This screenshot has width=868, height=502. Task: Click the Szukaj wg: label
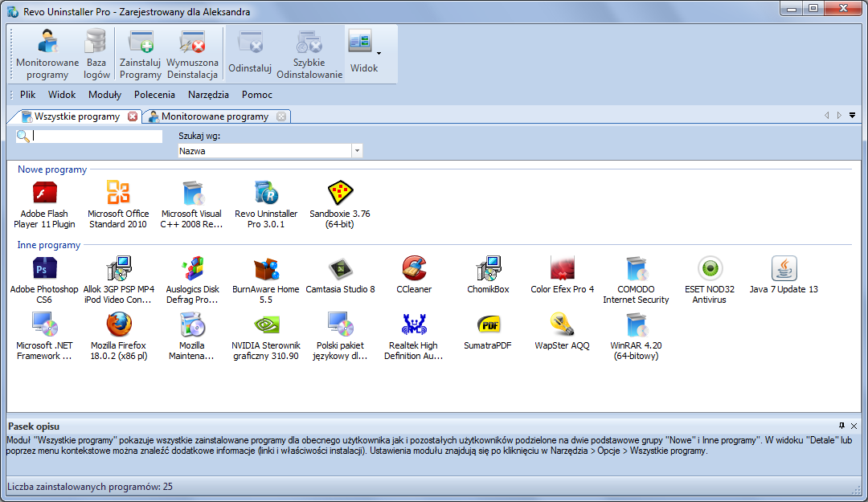coord(199,136)
